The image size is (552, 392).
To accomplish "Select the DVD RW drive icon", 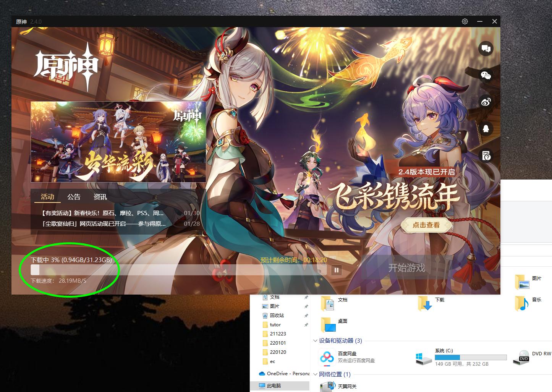I will point(521,357).
